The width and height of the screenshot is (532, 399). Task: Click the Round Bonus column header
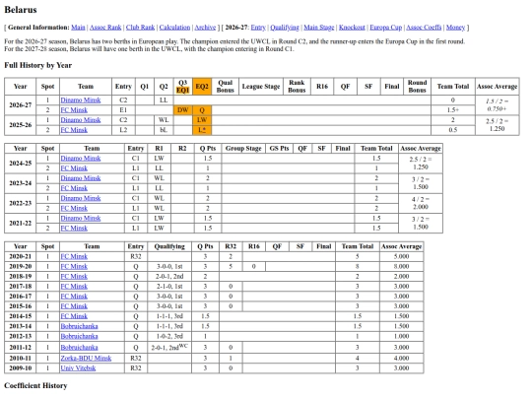(417, 87)
